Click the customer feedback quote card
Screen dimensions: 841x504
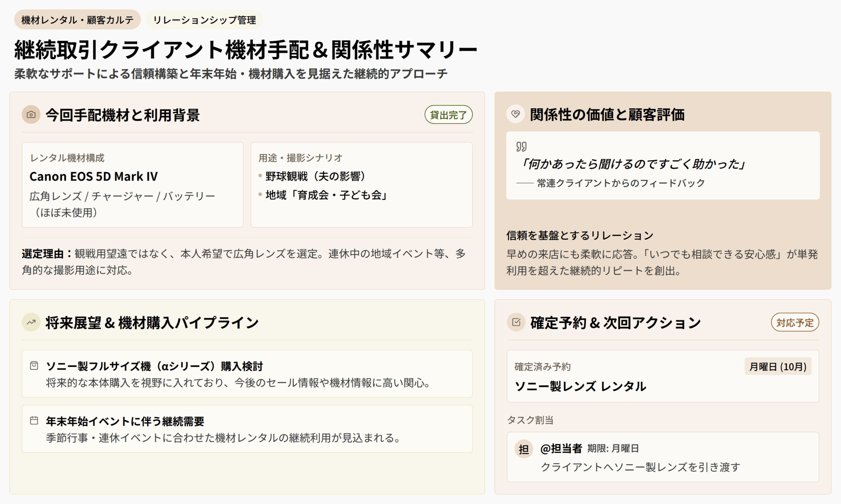(663, 165)
